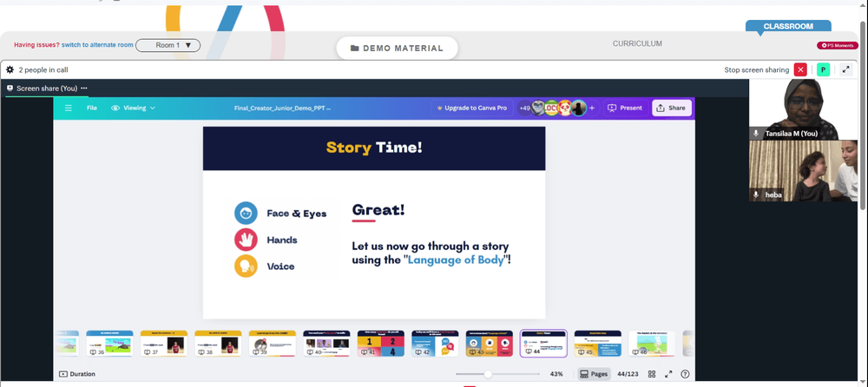Select current slide thumbnail 44
The height and width of the screenshot is (387, 868).
point(543,344)
